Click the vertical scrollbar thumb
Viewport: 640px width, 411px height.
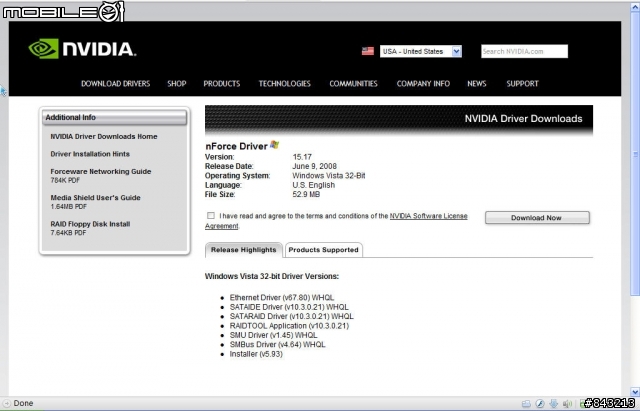[635, 153]
